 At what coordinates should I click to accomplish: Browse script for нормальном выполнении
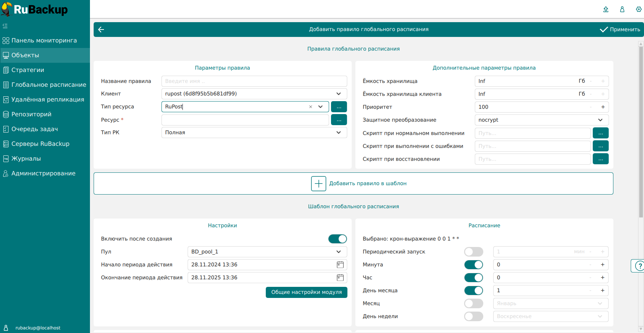(601, 133)
